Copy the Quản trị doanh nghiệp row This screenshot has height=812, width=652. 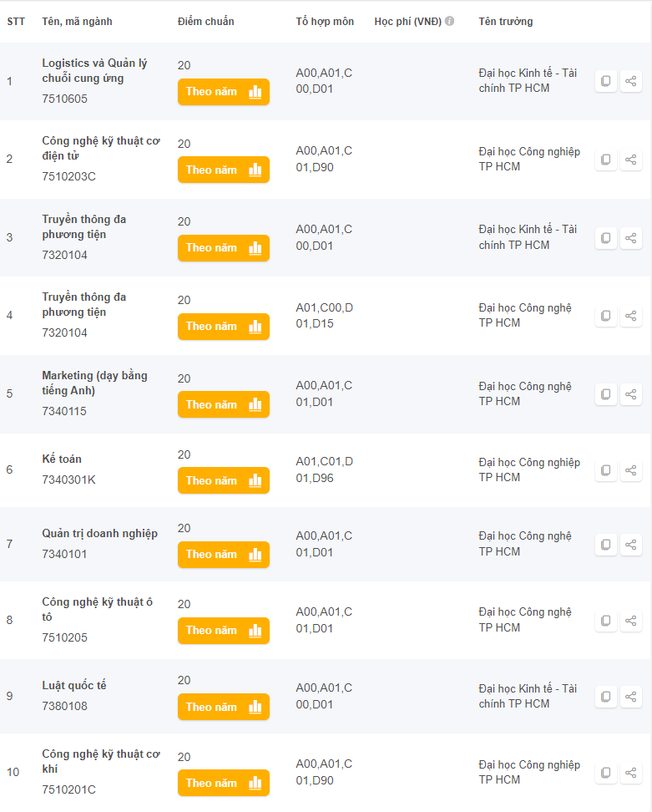[606, 545]
